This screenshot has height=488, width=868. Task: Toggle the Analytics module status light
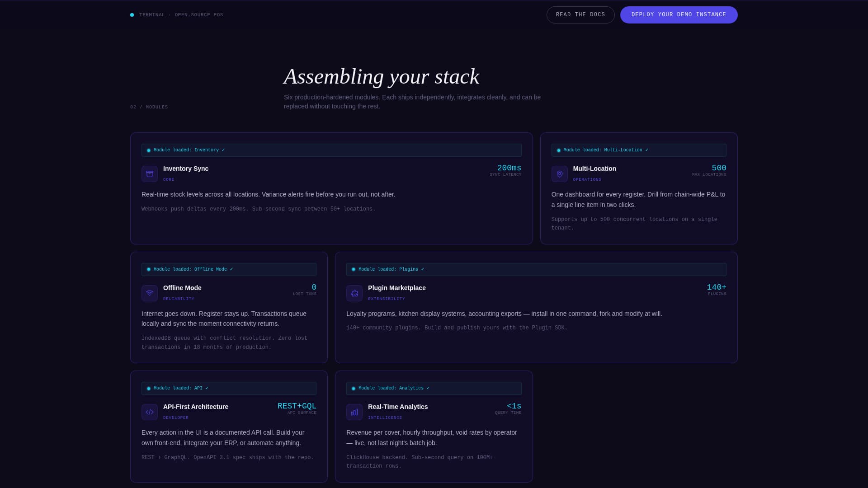coord(354,388)
